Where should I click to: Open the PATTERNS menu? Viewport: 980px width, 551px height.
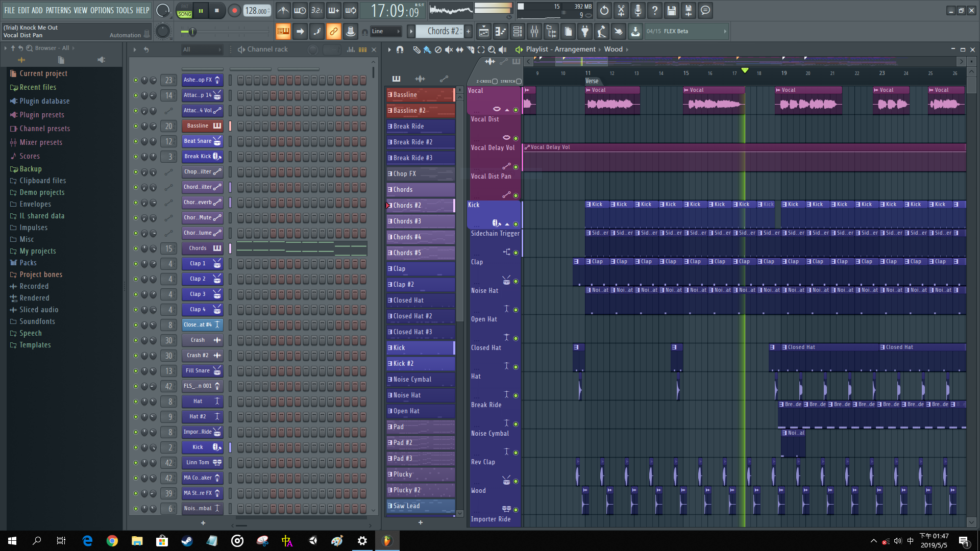[58, 10]
